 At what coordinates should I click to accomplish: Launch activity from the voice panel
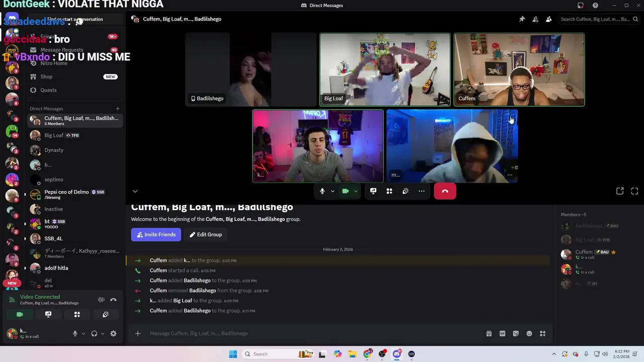click(x=77, y=314)
